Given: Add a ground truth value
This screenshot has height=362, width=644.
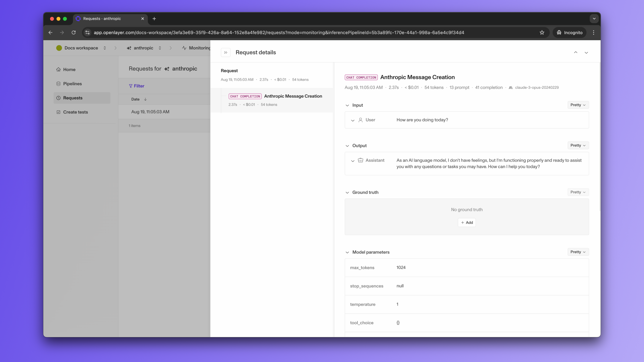Looking at the screenshot, I should pos(467,223).
